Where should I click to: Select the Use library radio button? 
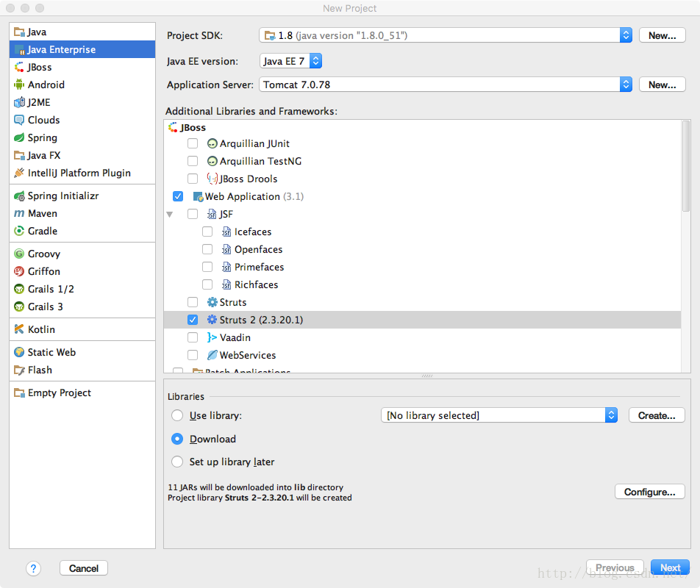pos(177,415)
